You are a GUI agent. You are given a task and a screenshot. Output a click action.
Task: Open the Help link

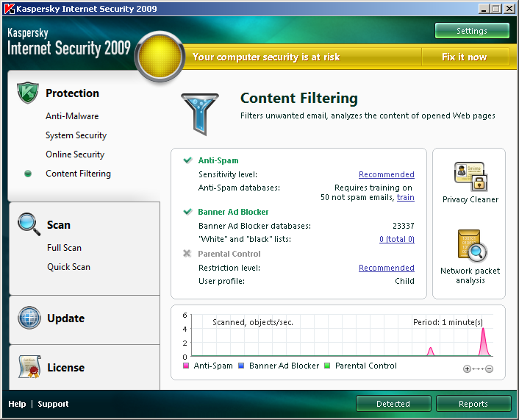tap(17, 404)
